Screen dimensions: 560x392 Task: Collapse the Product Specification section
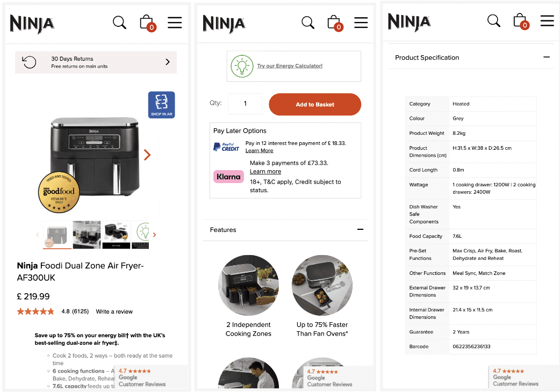point(547,57)
